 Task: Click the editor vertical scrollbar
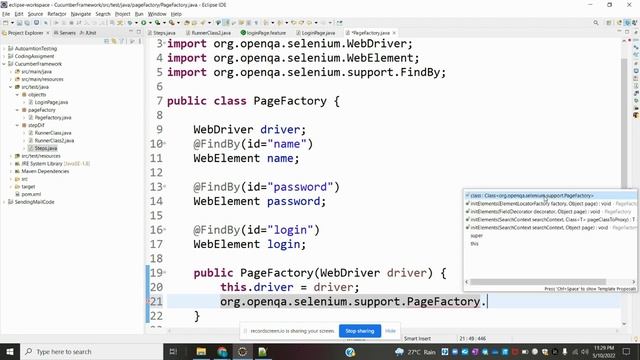point(624,122)
